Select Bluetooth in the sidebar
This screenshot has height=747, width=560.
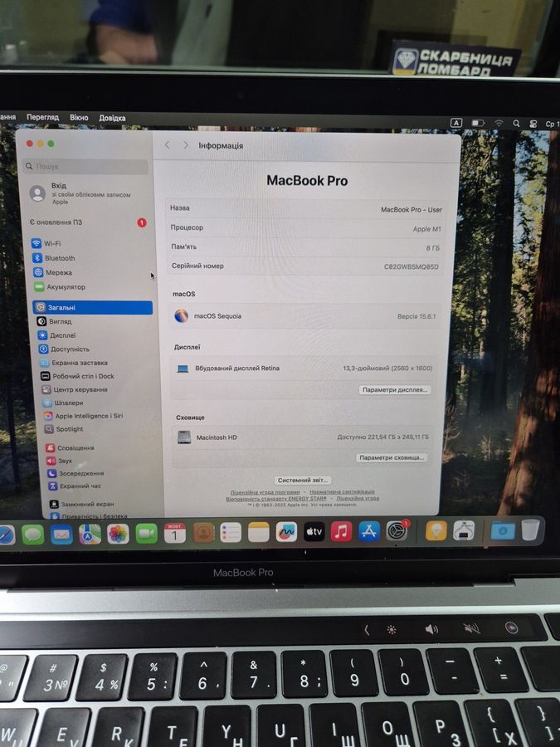tap(59, 258)
